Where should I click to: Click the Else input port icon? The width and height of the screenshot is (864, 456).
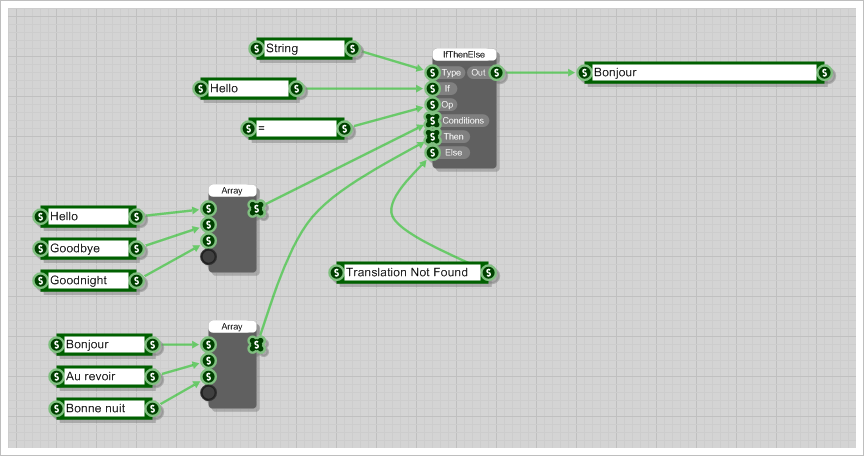[x=432, y=153]
